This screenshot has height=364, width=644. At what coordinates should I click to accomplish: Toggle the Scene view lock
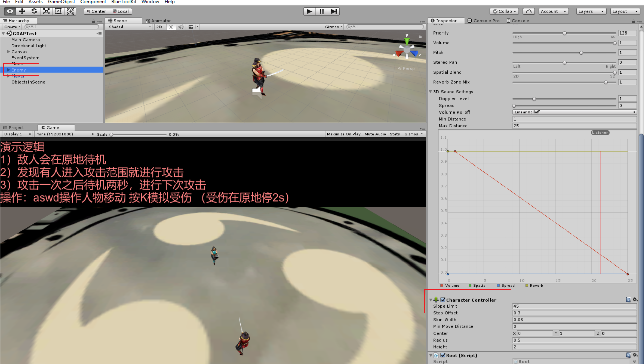point(420,37)
